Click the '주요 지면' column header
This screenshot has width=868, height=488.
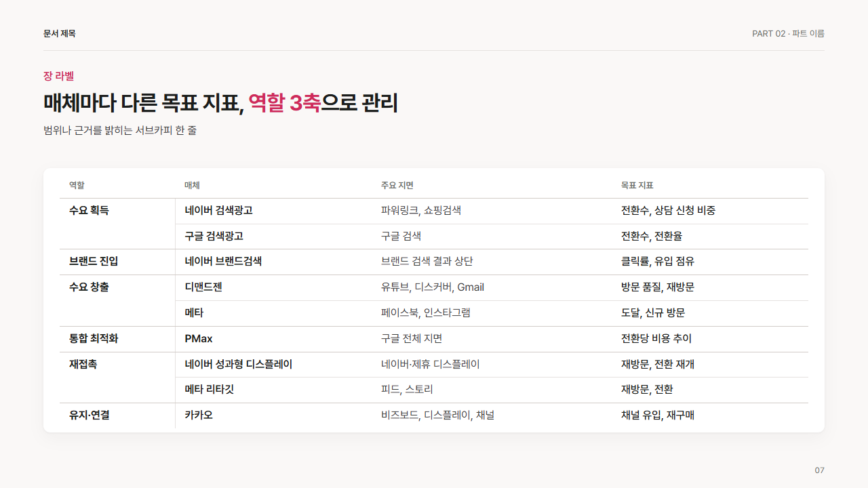tap(397, 185)
